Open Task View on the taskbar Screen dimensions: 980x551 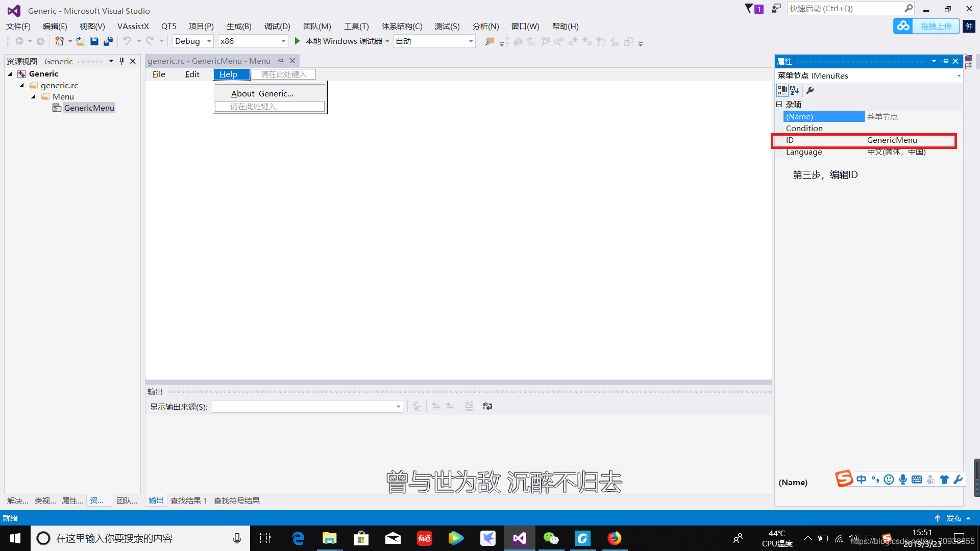click(265, 538)
